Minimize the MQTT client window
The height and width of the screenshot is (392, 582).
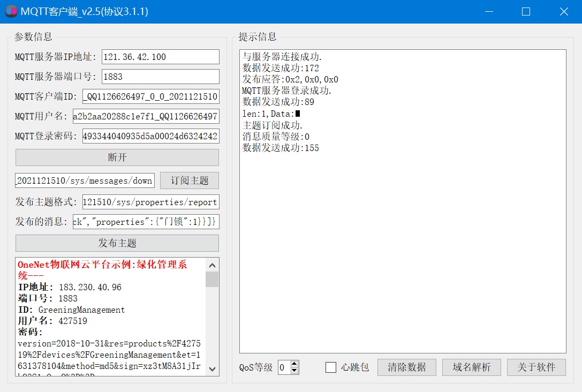489,11
